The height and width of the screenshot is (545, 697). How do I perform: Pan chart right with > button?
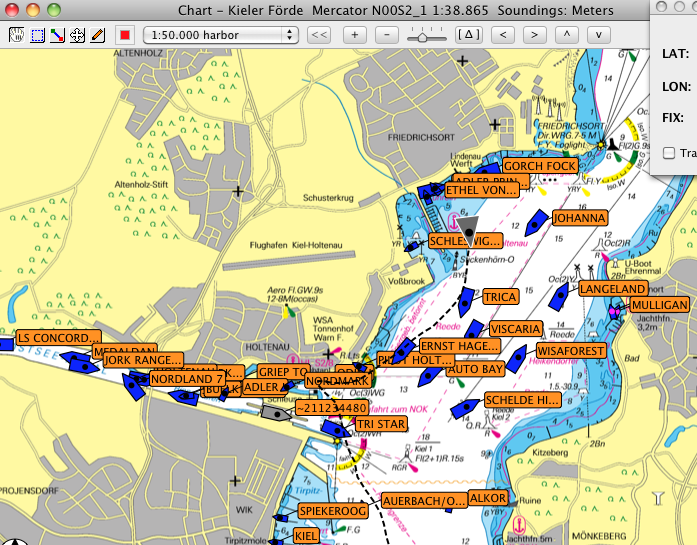[535, 35]
